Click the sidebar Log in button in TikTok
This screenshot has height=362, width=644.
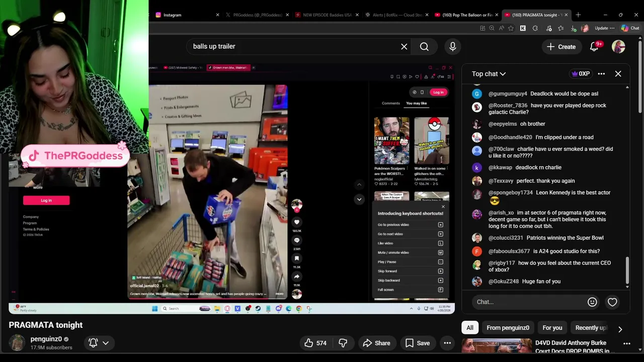(x=46, y=200)
